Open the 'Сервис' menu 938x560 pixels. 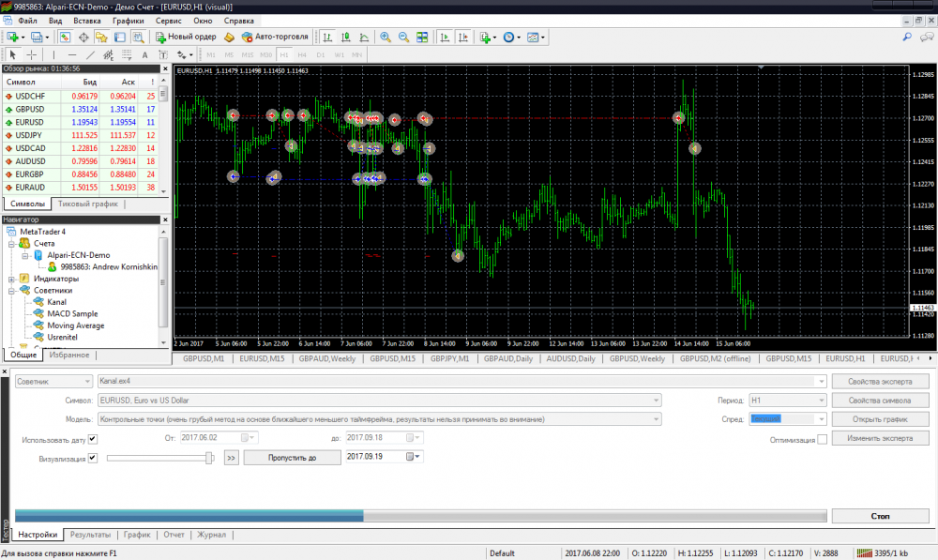tap(168, 21)
